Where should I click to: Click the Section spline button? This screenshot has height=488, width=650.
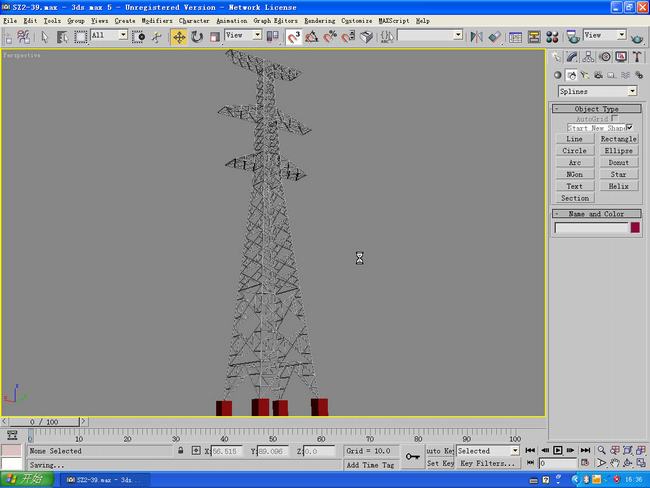[x=575, y=198]
